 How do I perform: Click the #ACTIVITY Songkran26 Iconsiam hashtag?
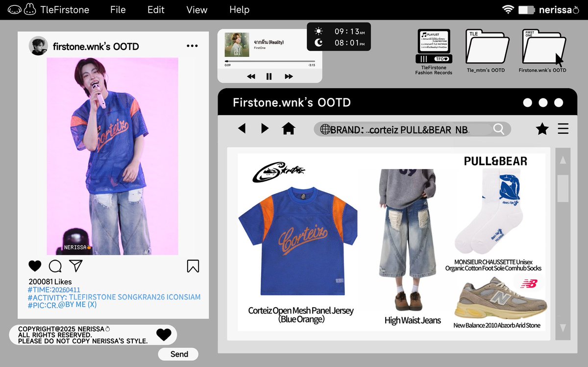pyautogui.click(x=114, y=297)
